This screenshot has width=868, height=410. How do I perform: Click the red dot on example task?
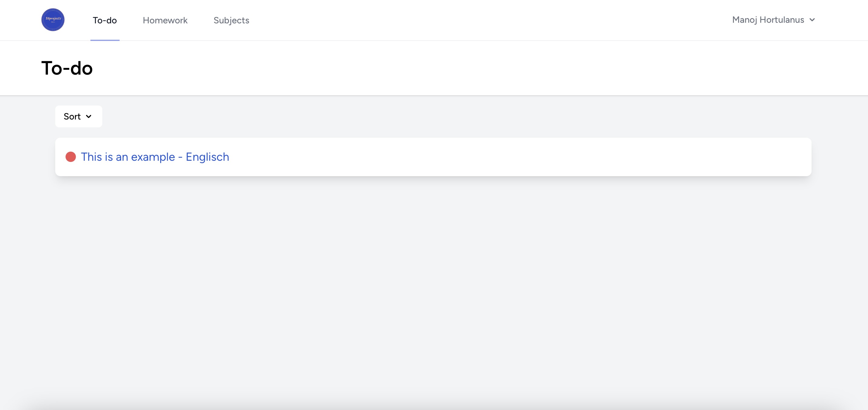coord(71,157)
